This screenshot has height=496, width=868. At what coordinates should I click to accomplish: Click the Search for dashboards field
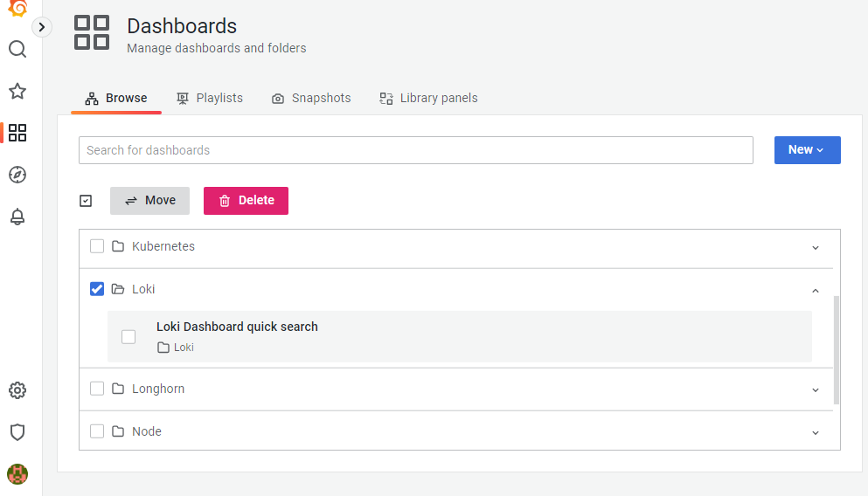pos(415,150)
